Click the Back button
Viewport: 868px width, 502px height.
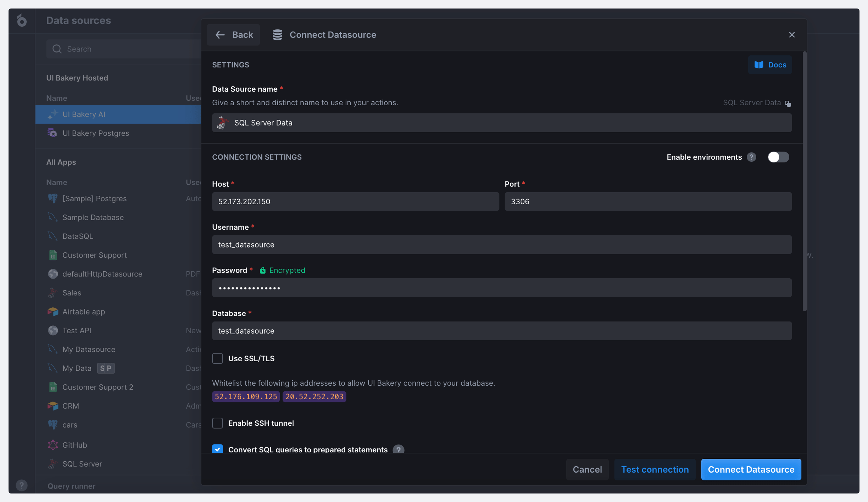(x=234, y=35)
